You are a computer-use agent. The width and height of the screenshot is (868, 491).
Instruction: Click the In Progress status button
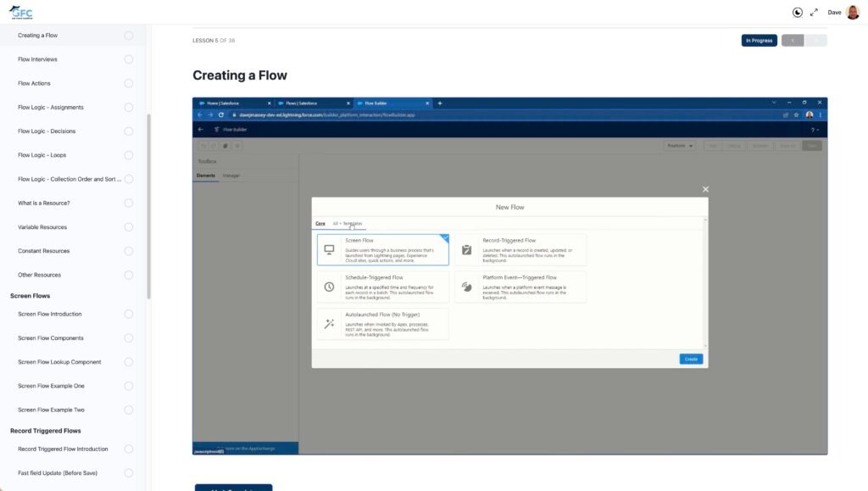(759, 41)
